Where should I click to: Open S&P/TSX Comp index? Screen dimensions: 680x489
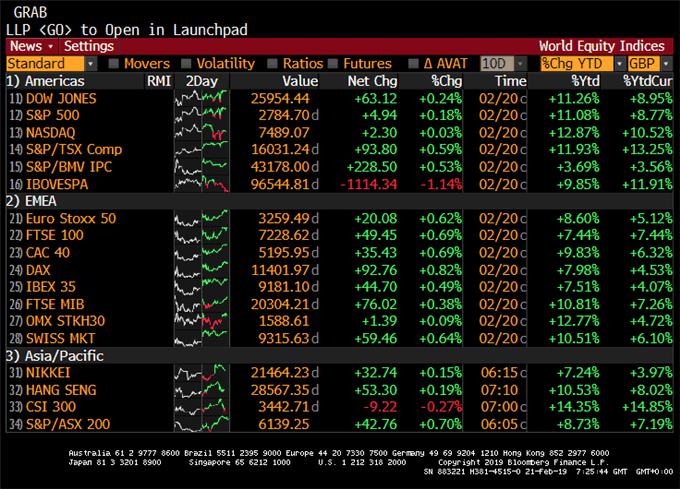coord(74,150)
